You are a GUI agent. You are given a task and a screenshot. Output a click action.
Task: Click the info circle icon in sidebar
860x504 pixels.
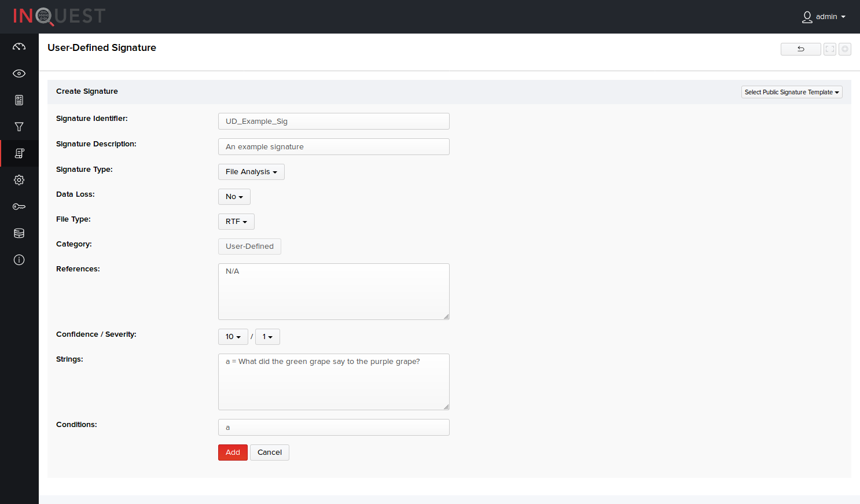tap(19, 260)
